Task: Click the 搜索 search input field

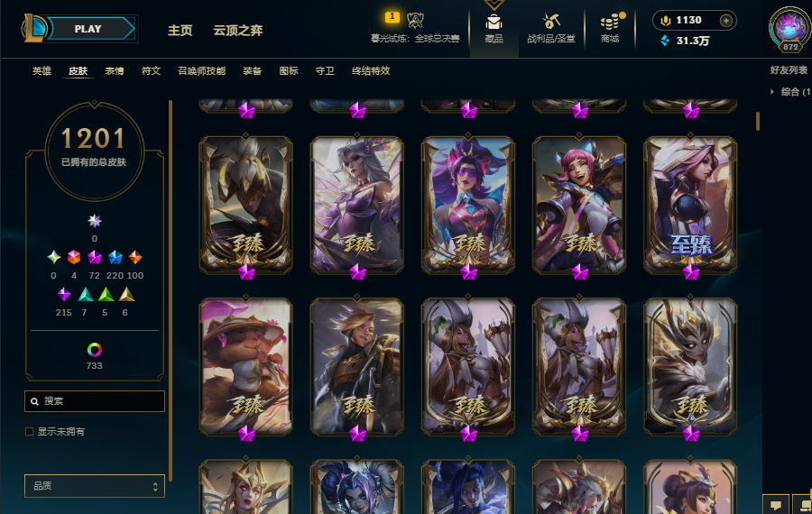Action: [x=95, y=401]
